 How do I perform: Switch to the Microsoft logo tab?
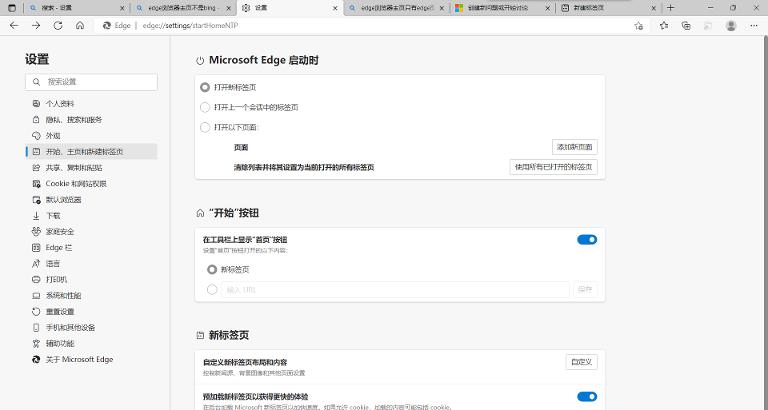point(502,8)
